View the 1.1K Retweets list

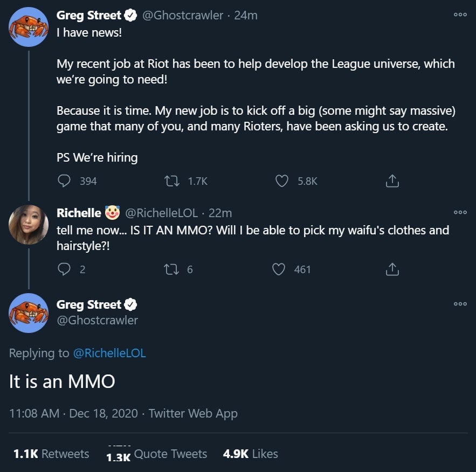coord(51,454)
